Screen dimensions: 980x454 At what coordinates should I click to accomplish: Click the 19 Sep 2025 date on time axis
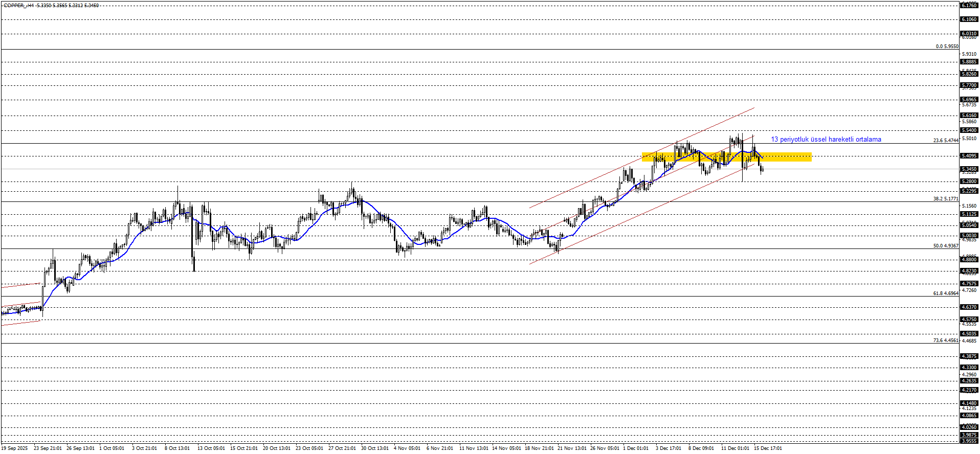[x=14, y=448]
